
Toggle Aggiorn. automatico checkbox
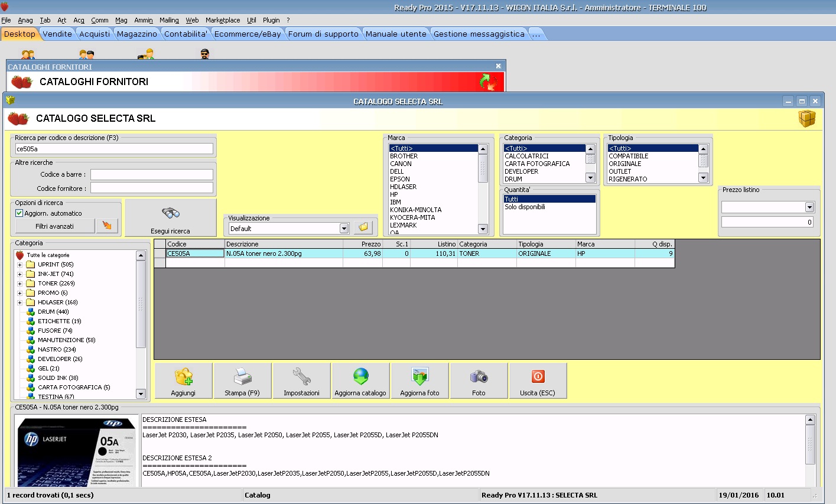pyautogui.click(x=19, y=213)
